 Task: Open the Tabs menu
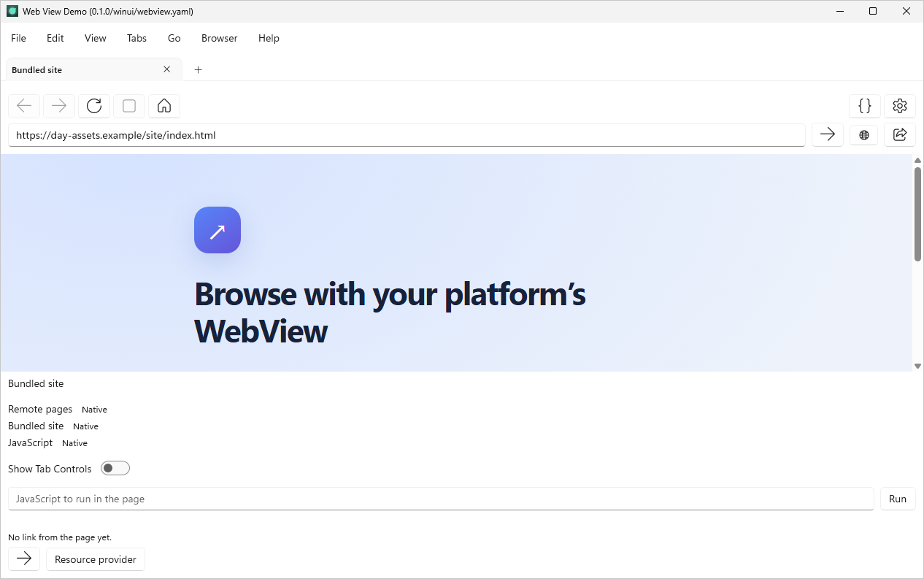click(136, 38)
